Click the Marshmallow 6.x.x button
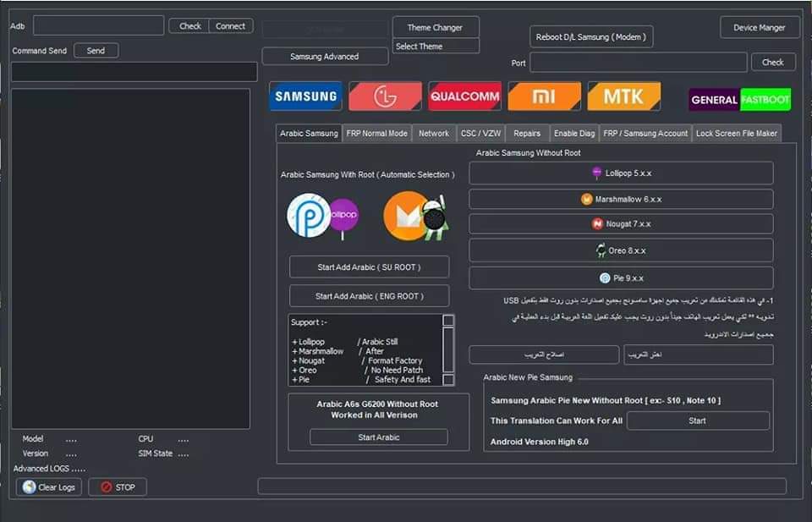812x522 pixels. pos(621,199)
